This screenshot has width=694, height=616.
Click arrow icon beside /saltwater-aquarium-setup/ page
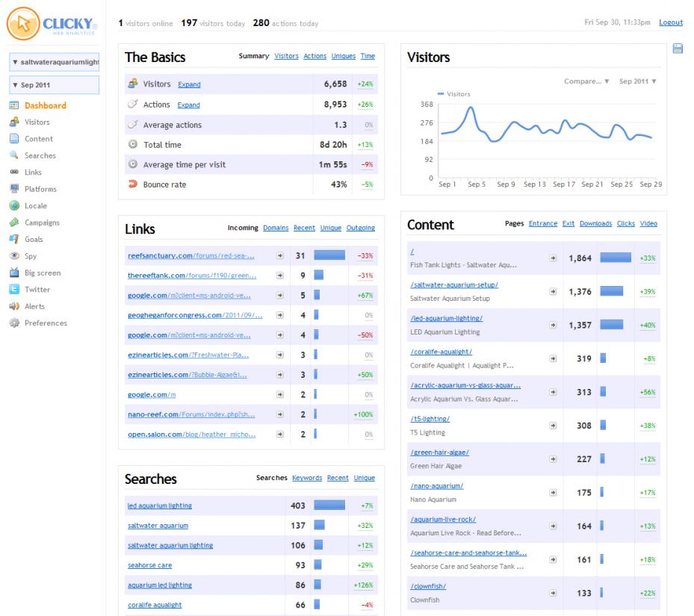point(553,292)
